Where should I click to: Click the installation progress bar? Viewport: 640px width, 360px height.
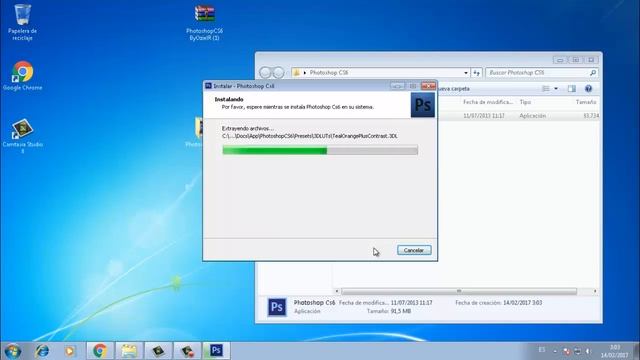click(x=320, y=151)
